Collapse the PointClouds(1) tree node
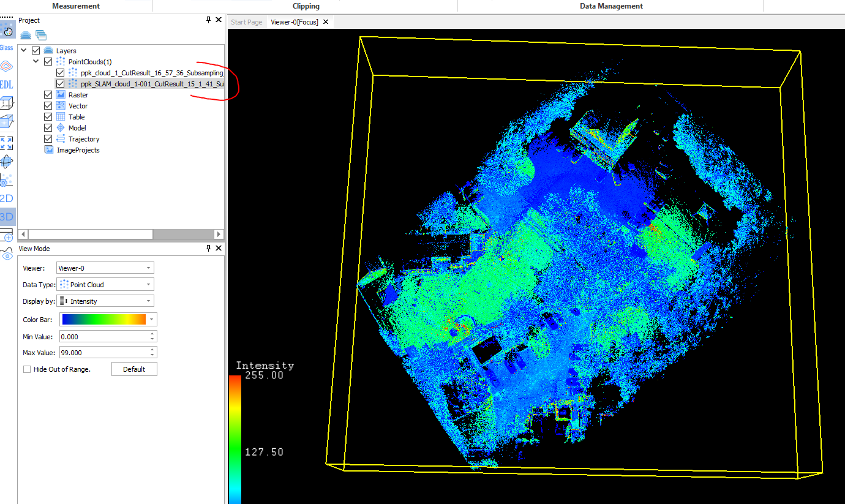Viewport: 845px width, 504px height. tap(36, 62)
